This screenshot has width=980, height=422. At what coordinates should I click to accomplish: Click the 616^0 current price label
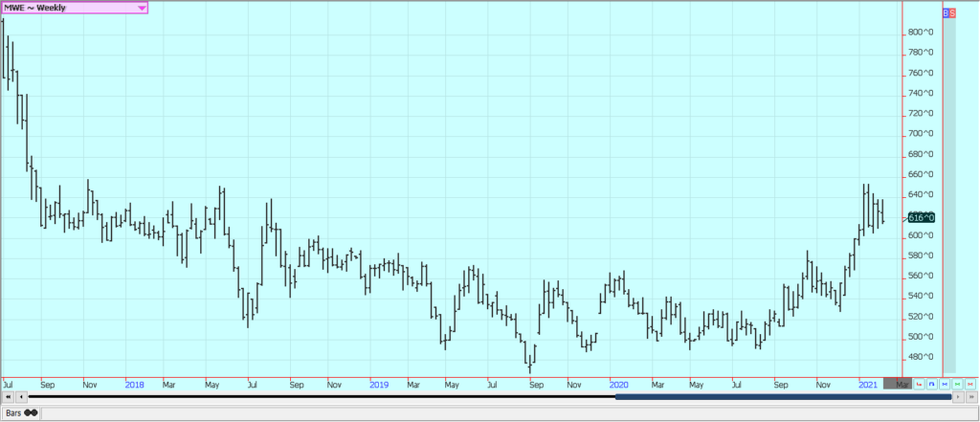point(922,217)
